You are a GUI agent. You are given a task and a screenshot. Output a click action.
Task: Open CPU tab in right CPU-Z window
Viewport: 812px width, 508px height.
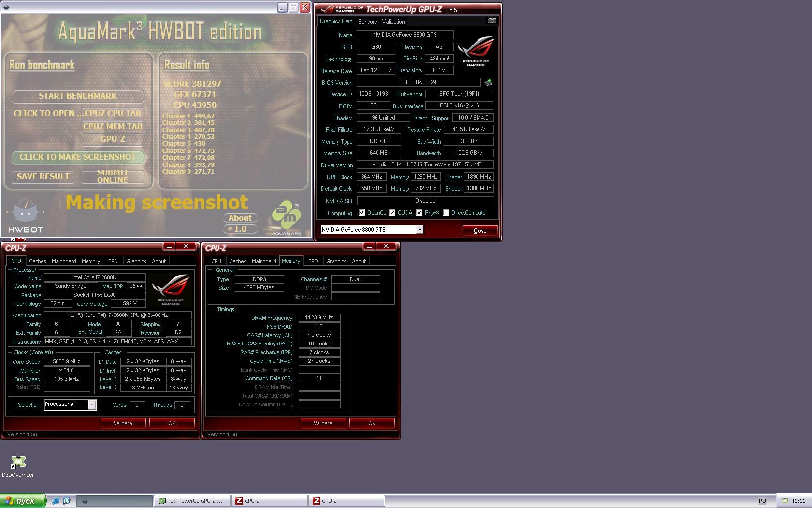(x=216, y=261)
